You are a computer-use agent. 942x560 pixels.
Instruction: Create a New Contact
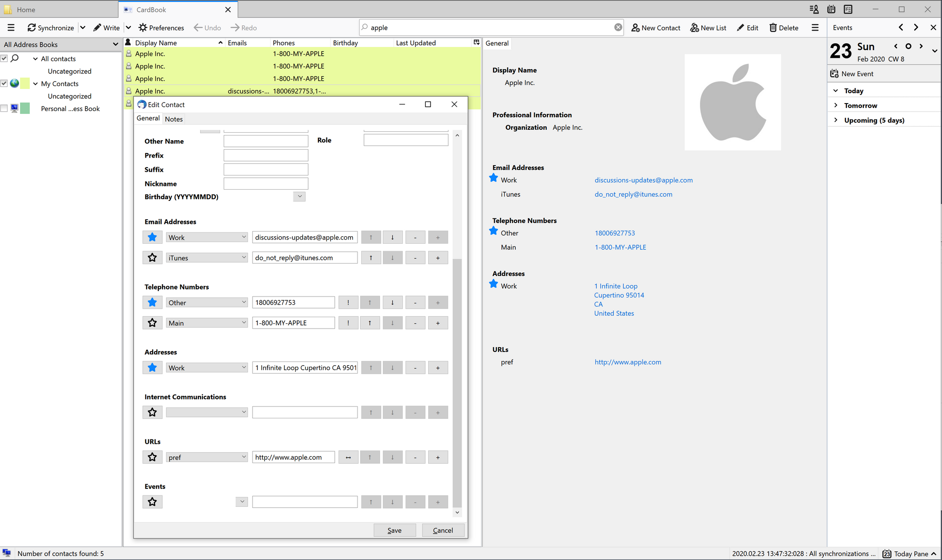(x=656, y=28)
